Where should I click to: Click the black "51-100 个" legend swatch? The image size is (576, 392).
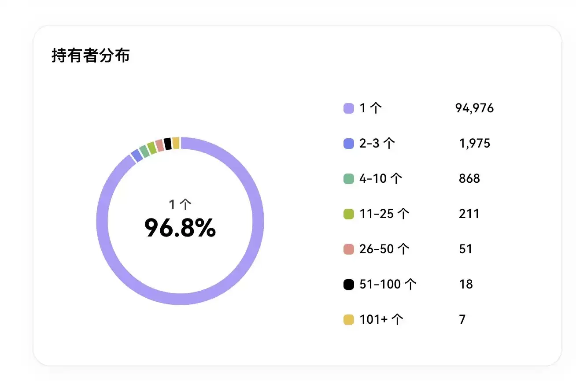coord(348,285)
